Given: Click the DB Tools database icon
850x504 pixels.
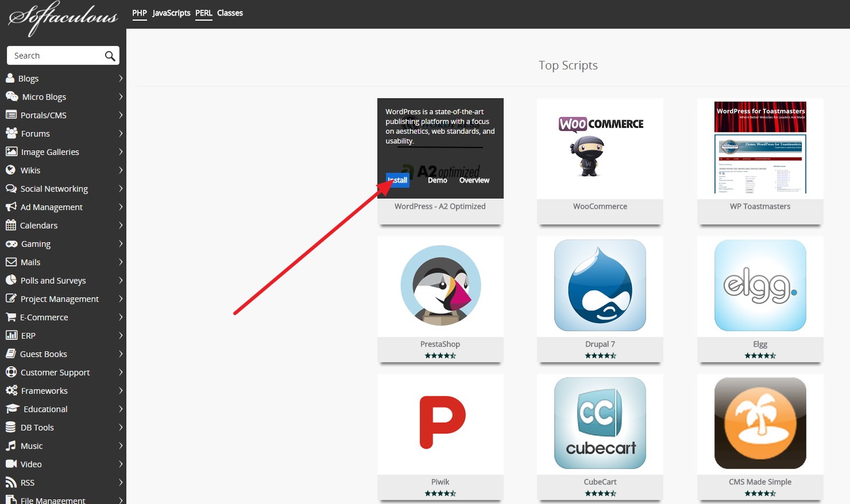Looking at the screenshot, I should [x=10, y=427].
